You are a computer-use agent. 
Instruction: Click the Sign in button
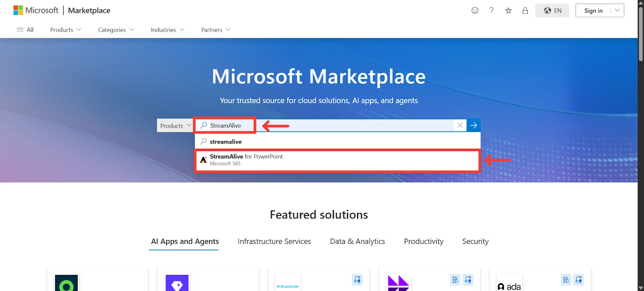(x=593, y=10)
